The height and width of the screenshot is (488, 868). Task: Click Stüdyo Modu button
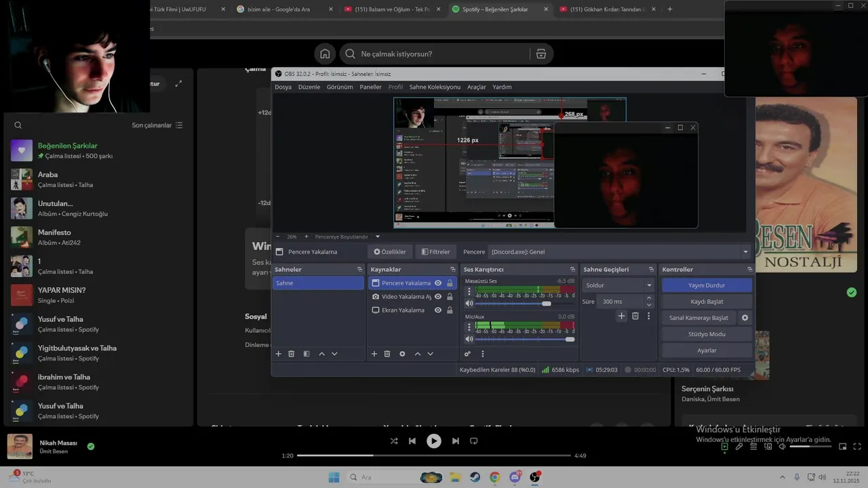pyautogui.click(x=707, y=334)
